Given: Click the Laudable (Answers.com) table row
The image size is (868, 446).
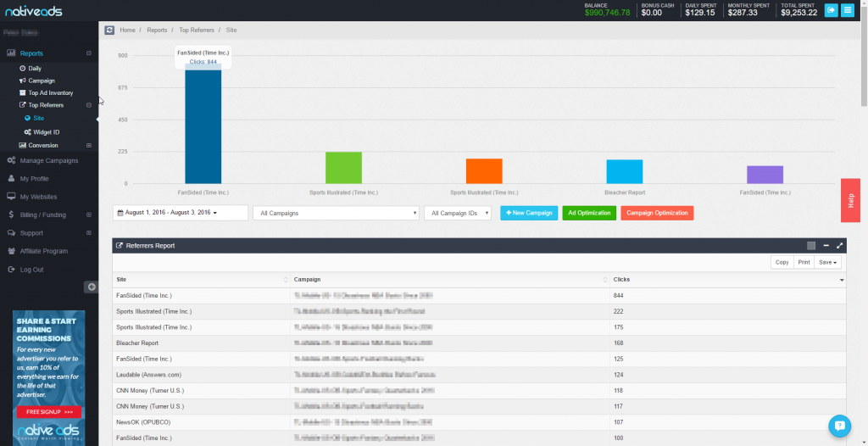Looking at the screenshot, I should point(480,375).
